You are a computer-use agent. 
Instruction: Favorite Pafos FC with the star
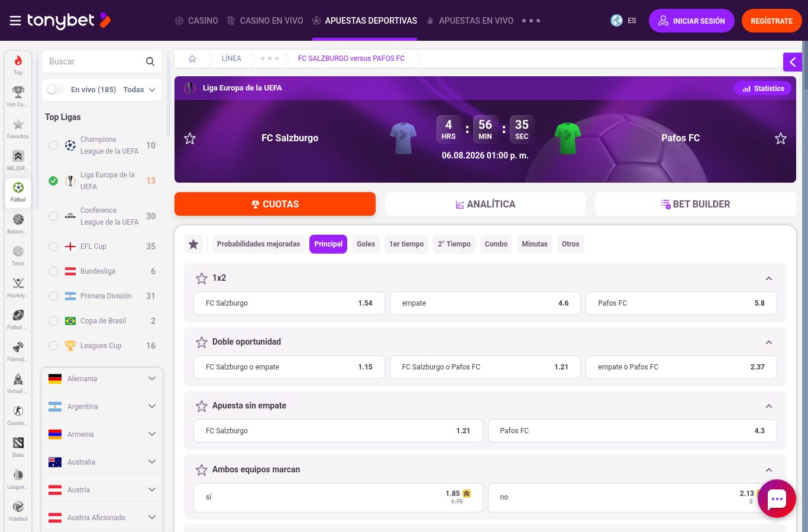pos(781,138)
